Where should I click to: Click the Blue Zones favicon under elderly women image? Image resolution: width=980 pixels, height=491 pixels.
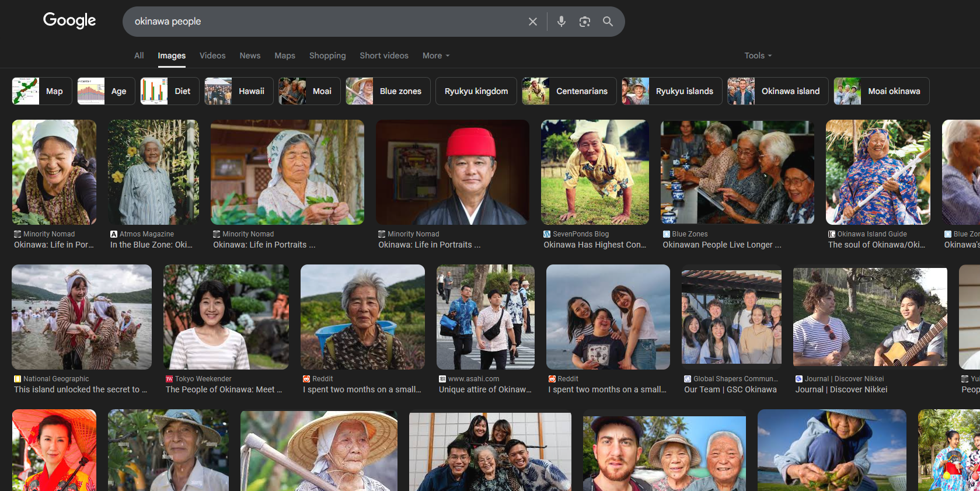pos(666,234)
